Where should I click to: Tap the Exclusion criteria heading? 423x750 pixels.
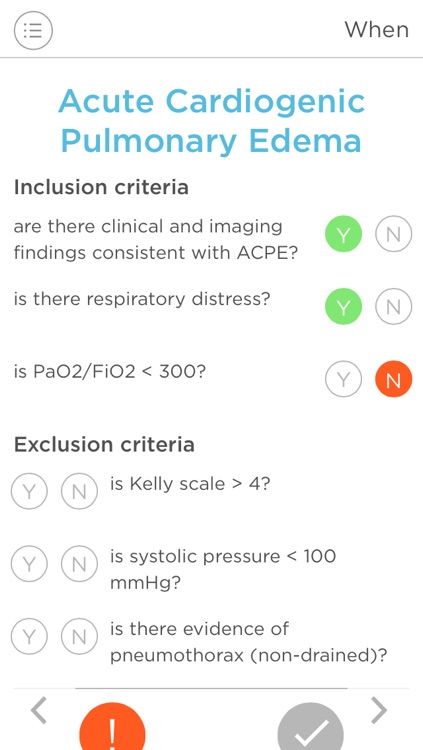pyautogui.click(x=104, y=445)
